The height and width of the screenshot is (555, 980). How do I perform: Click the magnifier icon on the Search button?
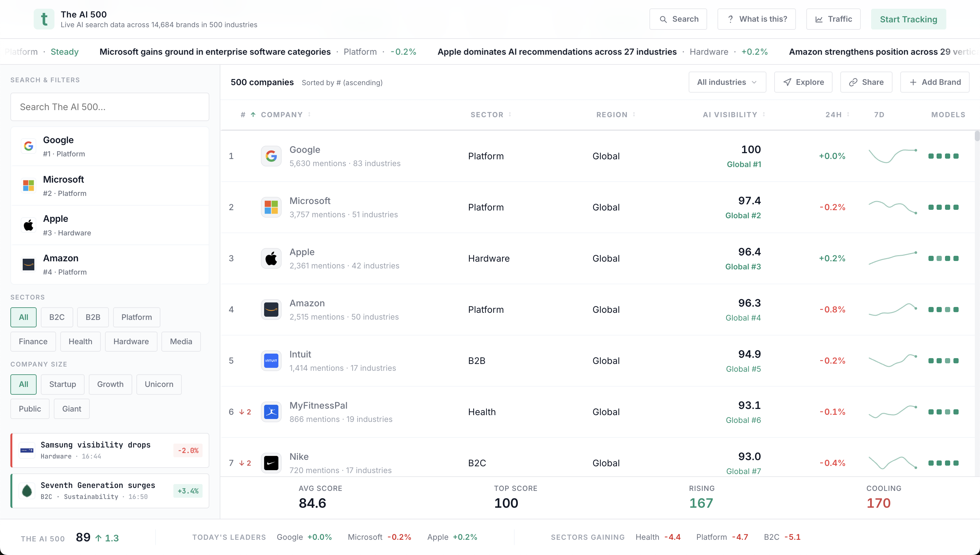point(663,19)
